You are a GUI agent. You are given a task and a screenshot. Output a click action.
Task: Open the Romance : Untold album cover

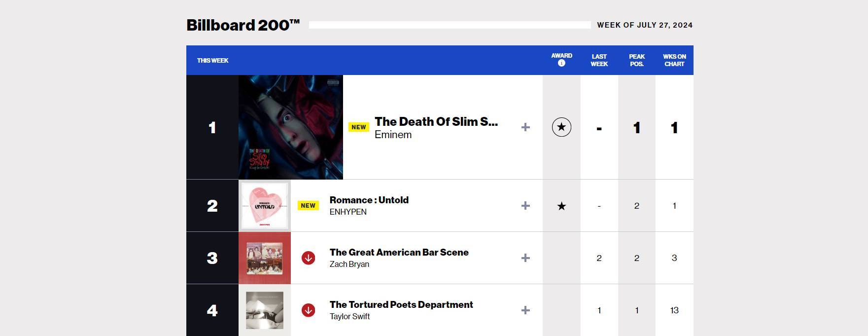[265, 206]
